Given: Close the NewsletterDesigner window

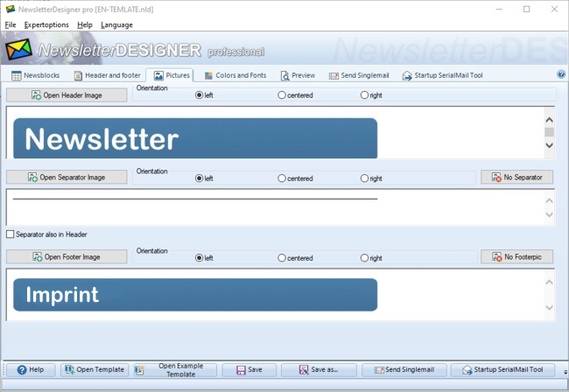Looking at the screenshot, I should 554,9.
